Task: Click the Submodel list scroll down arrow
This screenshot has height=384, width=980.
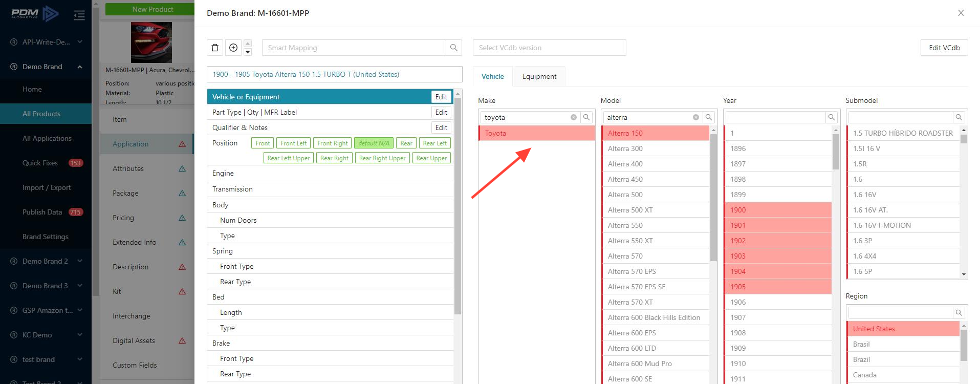Action: [964, 274]
